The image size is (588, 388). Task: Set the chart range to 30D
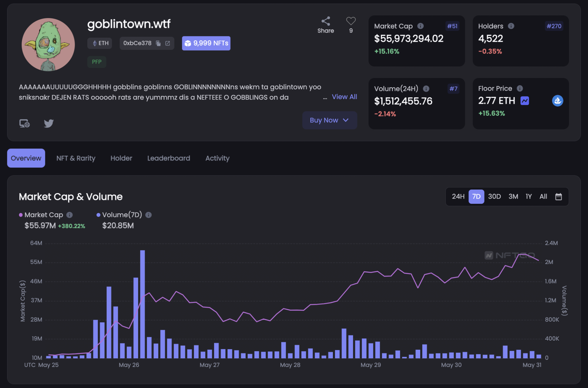[494, 196]
